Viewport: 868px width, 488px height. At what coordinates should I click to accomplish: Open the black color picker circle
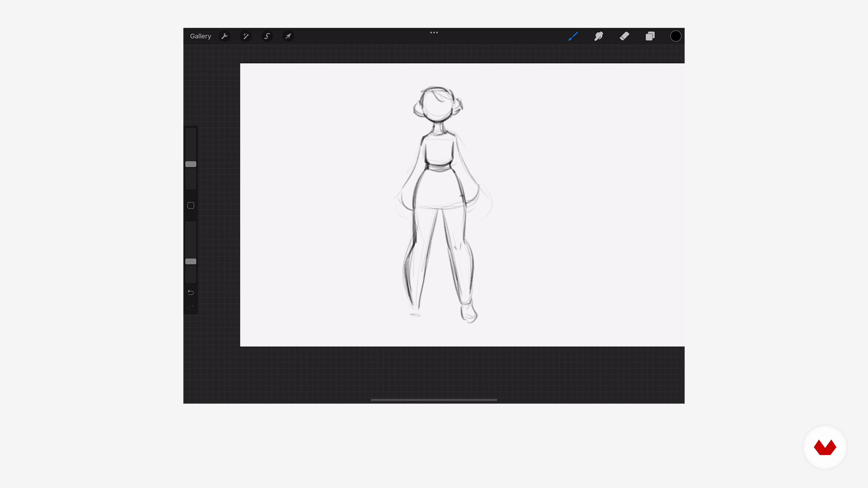click(676, 36)
